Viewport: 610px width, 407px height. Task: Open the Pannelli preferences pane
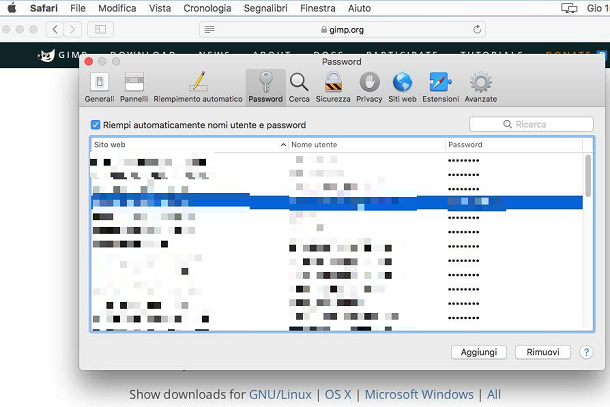[134, 88]
